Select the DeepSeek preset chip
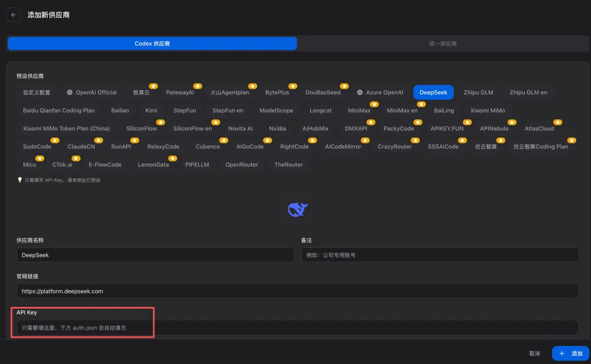Image resolution: width=591 pixels, height=364 pixels. [x=433, y=93]
